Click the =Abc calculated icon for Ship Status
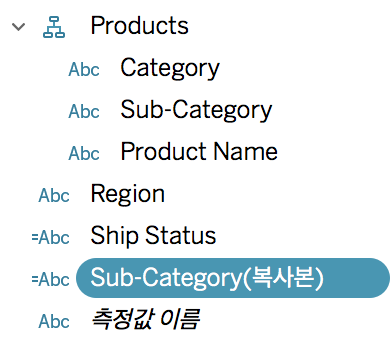The width and height of the screenshot is (392, 360). (51, 238)
